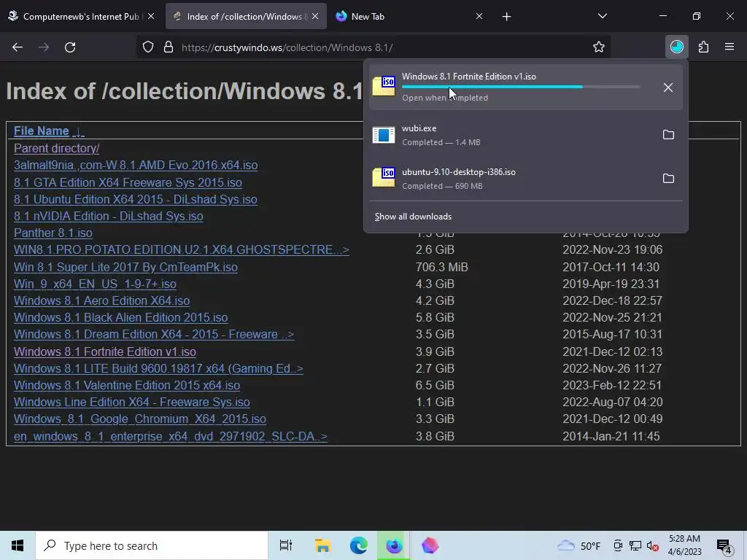Open the taskbar clock showing 5:28 AM
The image size is (747, 560).
pos(684,545)
